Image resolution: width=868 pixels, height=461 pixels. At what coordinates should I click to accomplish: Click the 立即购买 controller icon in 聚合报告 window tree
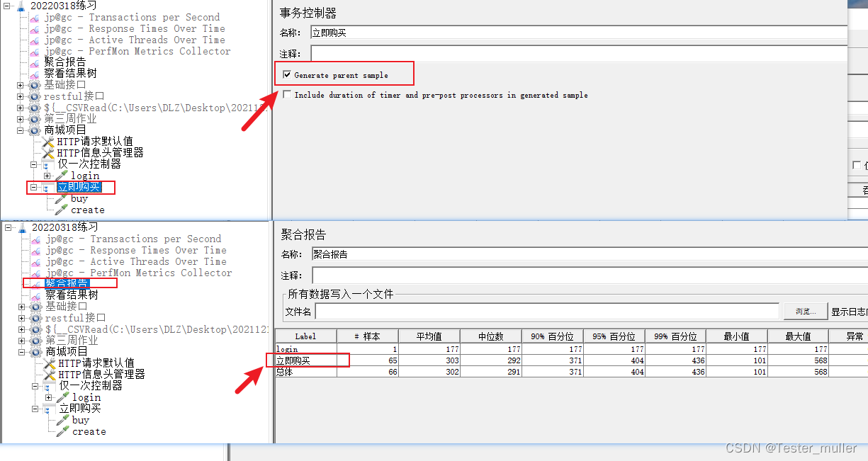(x=50, y=409)
